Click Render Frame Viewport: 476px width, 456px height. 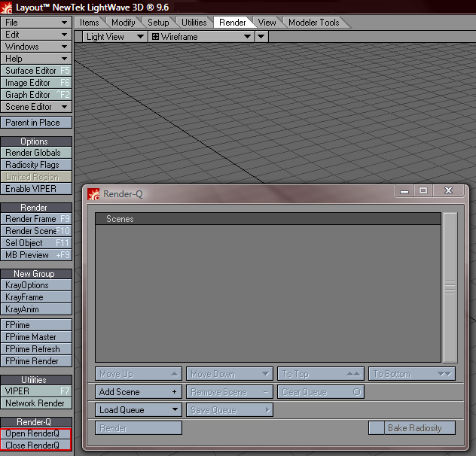pos(36,219)
